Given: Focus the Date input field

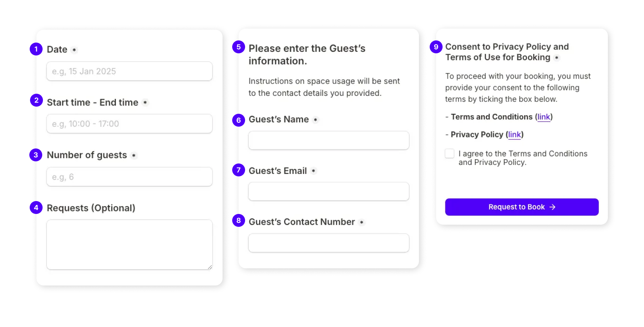Looking at the screenshot, I should [x=130, y=71].
